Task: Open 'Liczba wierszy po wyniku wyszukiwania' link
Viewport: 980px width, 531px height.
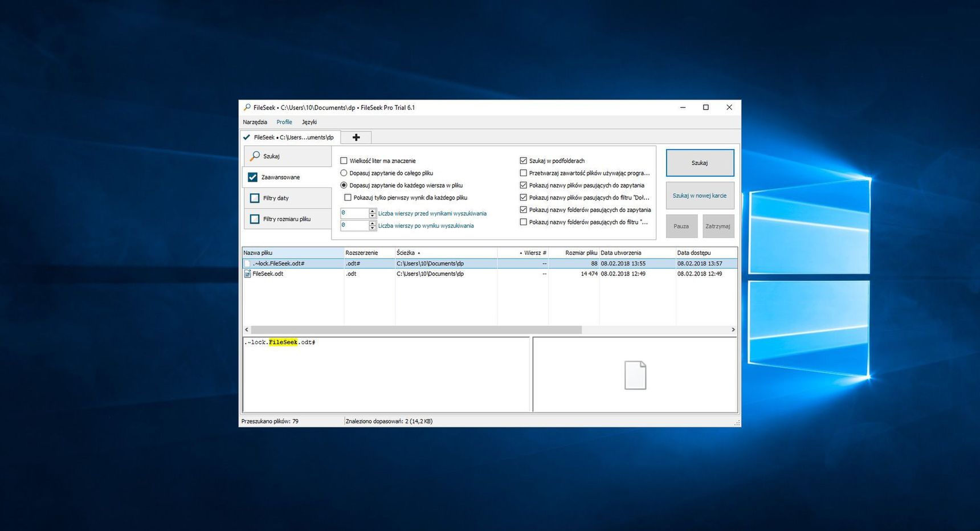Action: [x=426, y=226]
